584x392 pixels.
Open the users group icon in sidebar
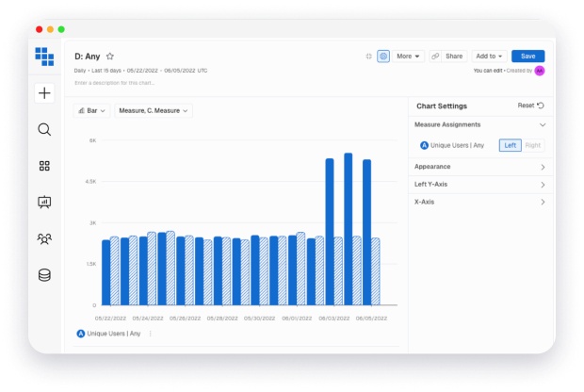(x=44, y=238)
